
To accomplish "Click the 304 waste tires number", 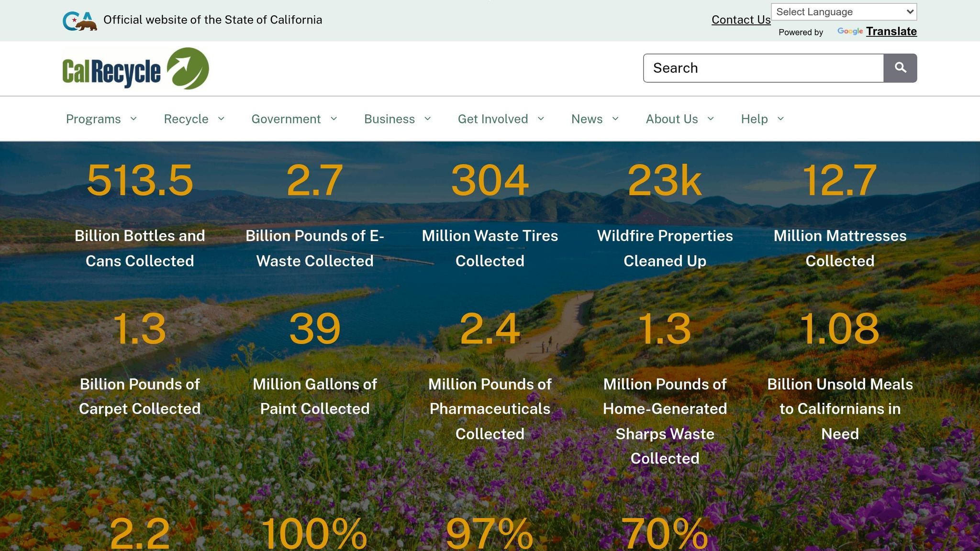I will pos(490,180).
